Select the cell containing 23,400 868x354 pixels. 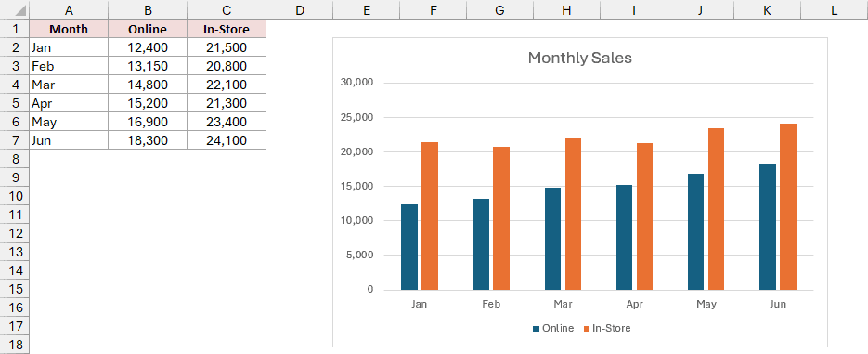pyautogui.click(x=227, y=122)
